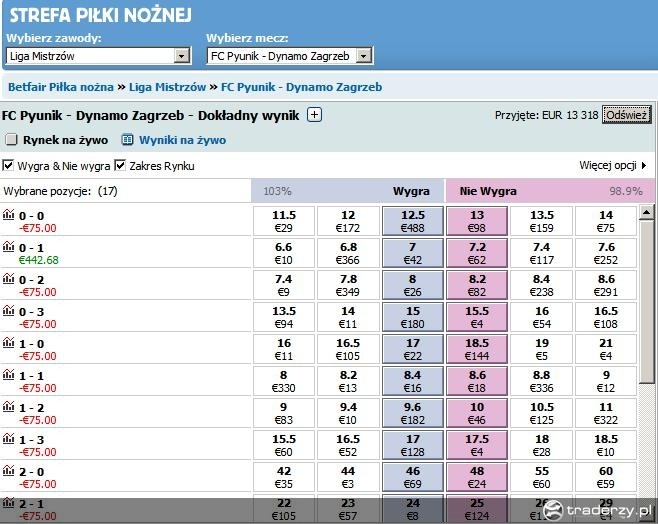Click the €442.68 profit under 0 - 1
The image size is (658, 524).
tap(39, 260)
